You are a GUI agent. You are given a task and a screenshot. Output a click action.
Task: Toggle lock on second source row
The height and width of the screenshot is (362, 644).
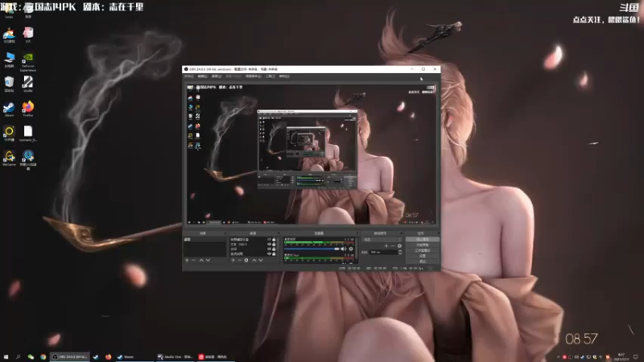pos(274,245)
